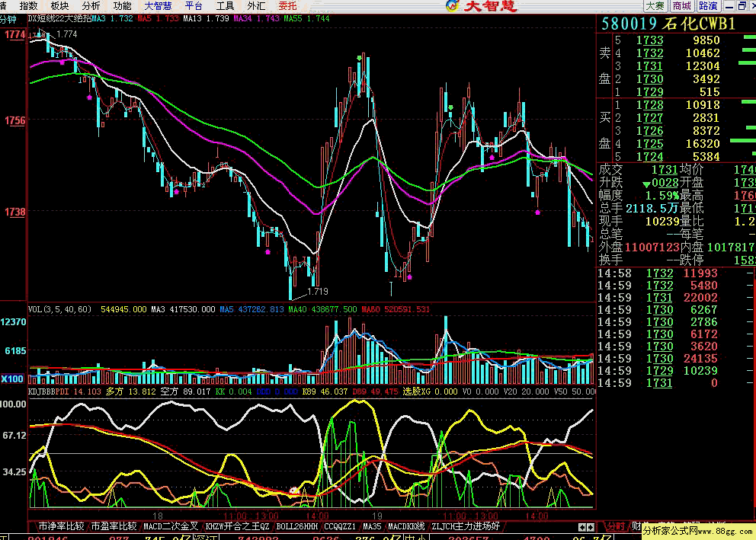Image resolution: width=756 pixels, height=540 pixels.
Task: Click the 1.774 high price marker
Action: 66,34
